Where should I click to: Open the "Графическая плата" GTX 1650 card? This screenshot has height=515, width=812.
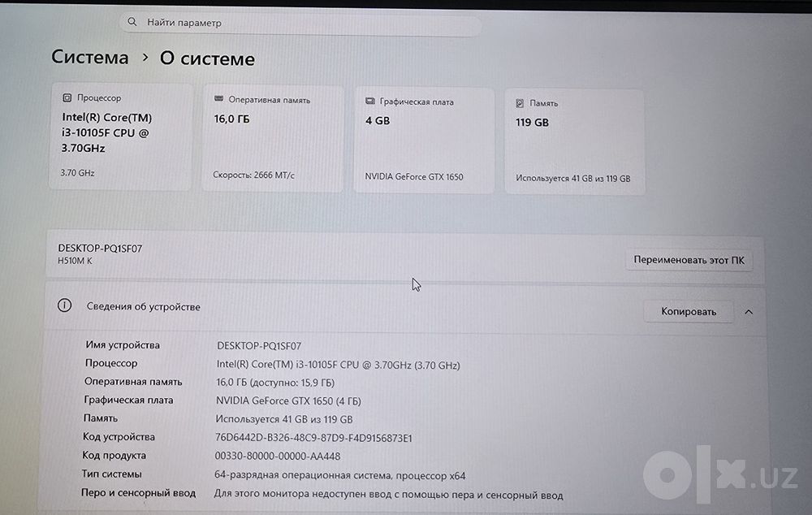click(x=424, y=141)
